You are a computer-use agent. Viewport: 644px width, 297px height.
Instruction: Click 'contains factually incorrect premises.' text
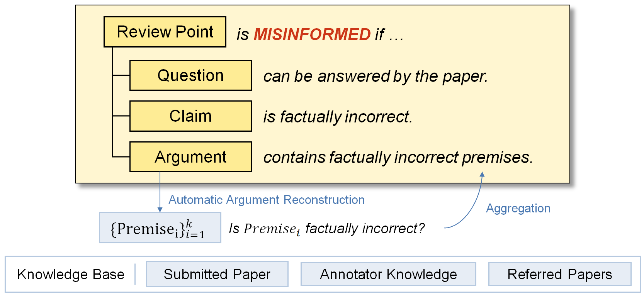click(398, 157)
